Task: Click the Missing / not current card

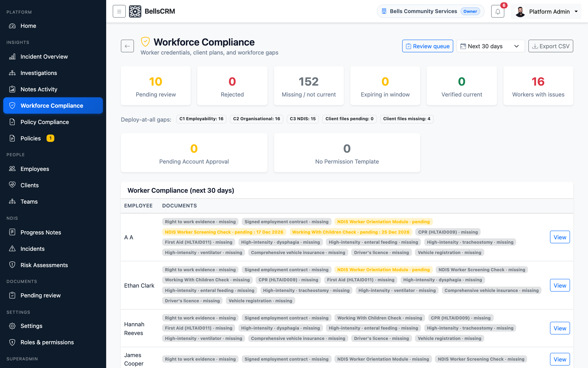Action: pos(309,86)
